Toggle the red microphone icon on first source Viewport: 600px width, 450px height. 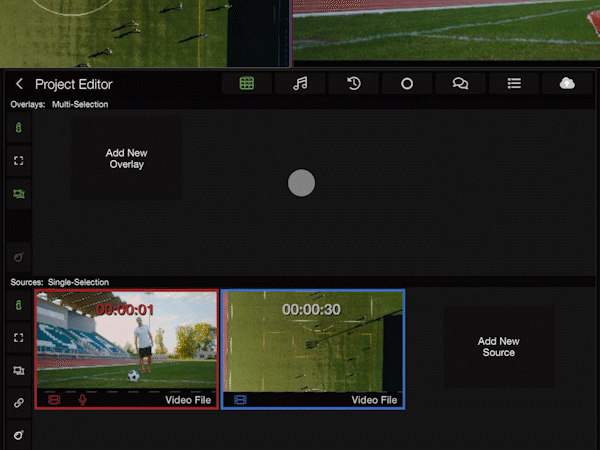click(x=82, y=399)
